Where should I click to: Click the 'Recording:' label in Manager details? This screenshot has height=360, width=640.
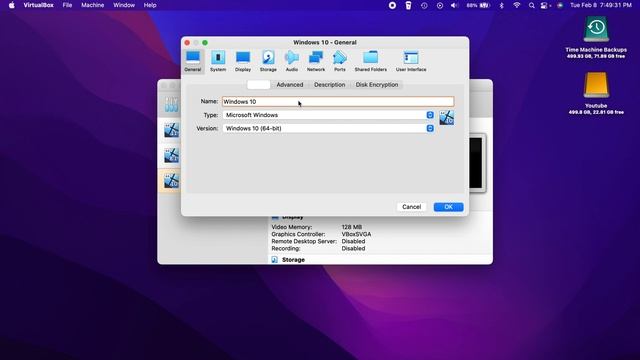[x=286, y=248]
